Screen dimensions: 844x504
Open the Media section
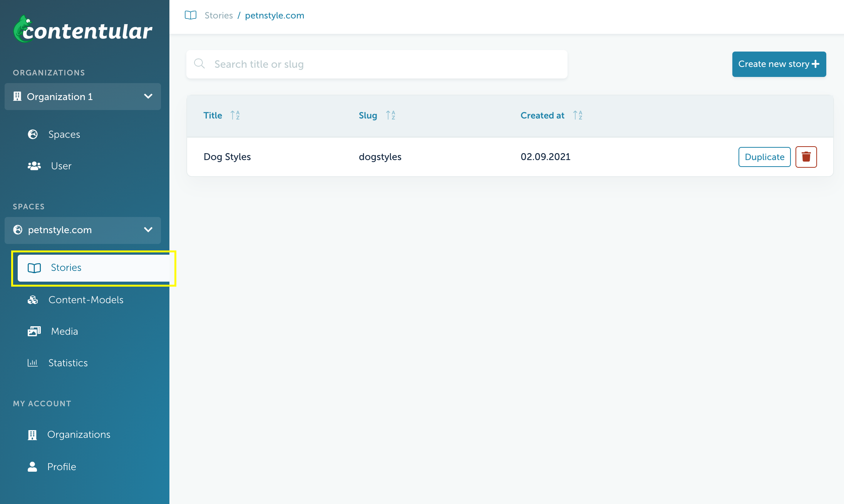pos(65,331)
